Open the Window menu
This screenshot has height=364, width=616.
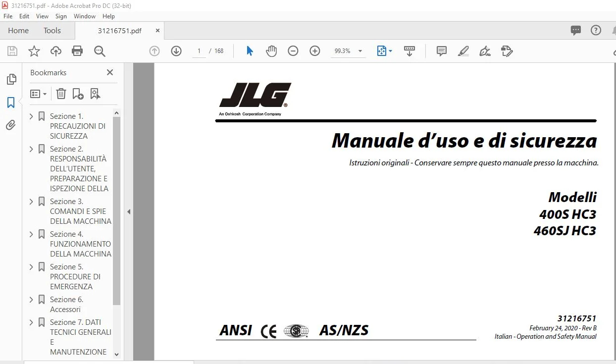[x=85, y=16]
